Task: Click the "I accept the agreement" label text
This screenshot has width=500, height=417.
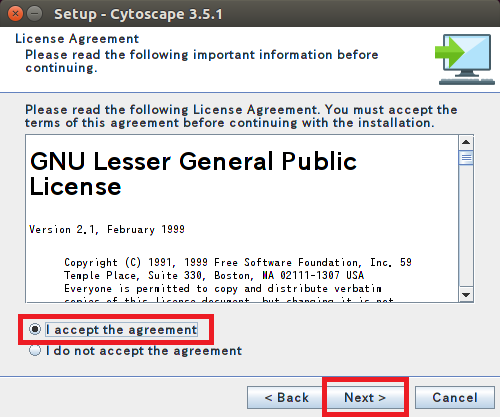Action: coord(122,330)
